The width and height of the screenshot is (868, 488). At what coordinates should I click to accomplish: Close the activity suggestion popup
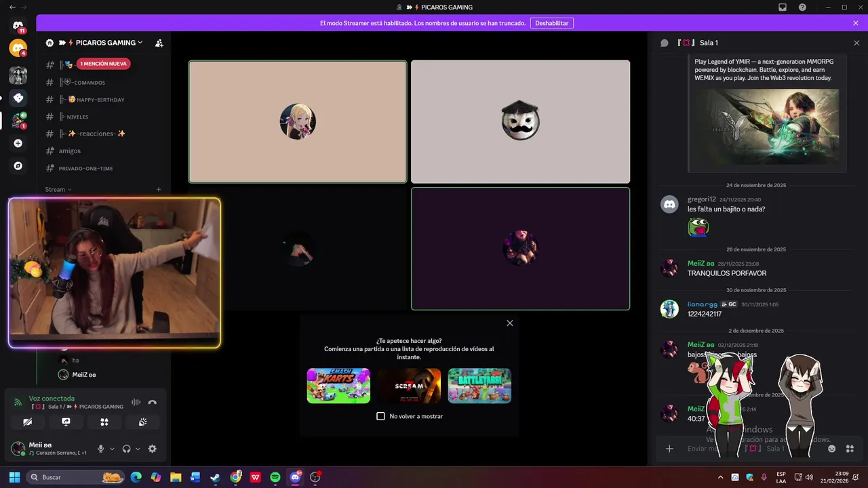(x=510, y=323)
